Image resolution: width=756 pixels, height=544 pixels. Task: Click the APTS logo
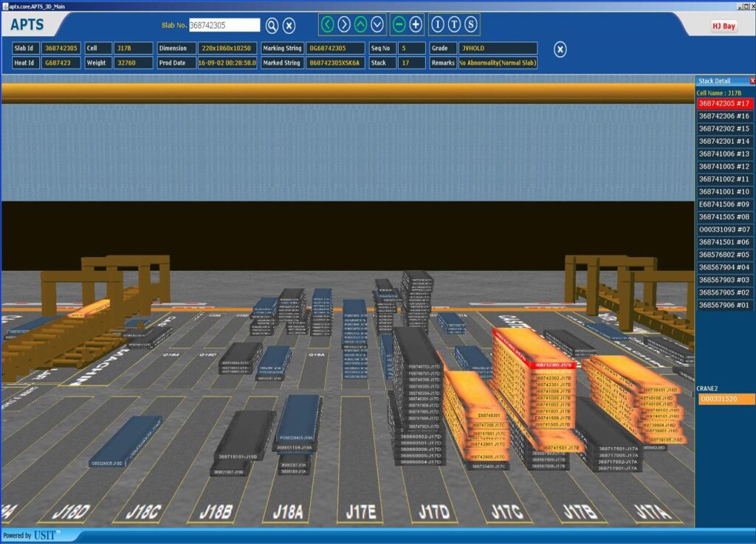(x=27, y=24)
